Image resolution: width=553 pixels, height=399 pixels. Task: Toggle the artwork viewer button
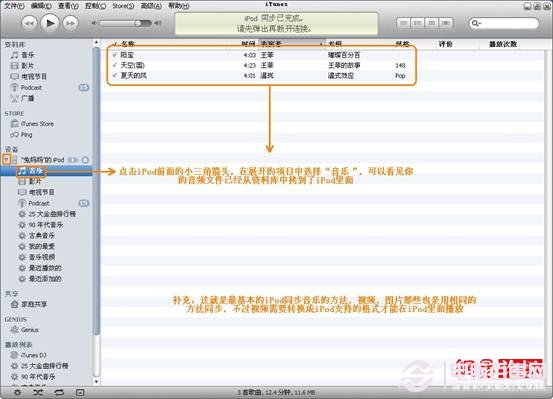[x=80, y=392]
